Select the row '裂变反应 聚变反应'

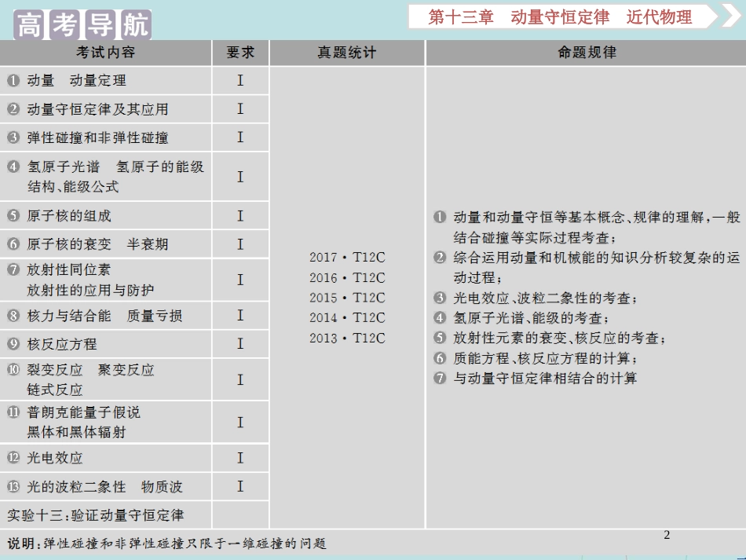coord(106,379)
